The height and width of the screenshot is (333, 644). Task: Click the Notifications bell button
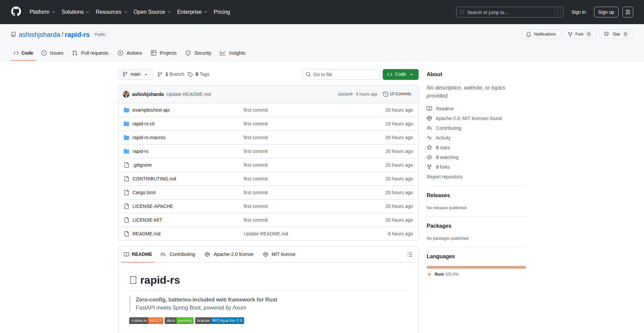coord(541,34)
